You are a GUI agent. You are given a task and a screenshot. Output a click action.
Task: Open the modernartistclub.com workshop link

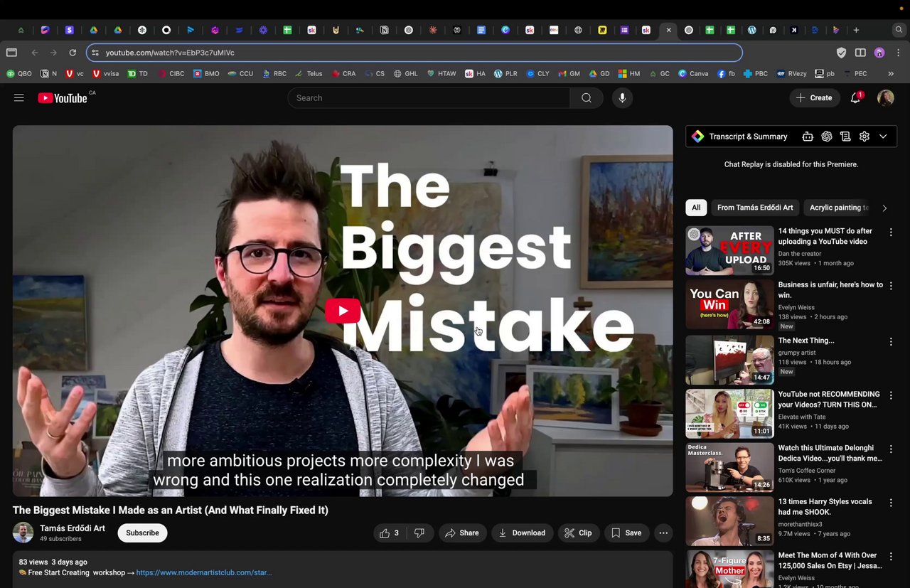click(204, 572)
